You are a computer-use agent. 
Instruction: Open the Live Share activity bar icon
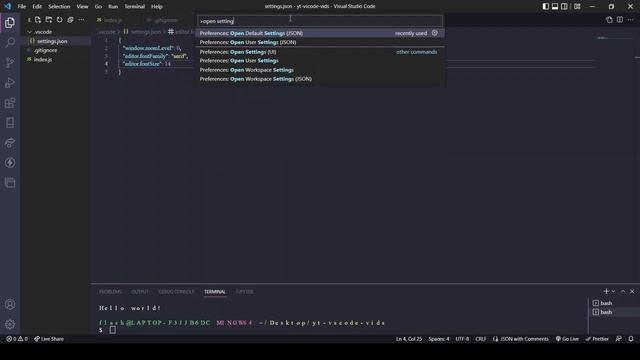tap(10, 142)
